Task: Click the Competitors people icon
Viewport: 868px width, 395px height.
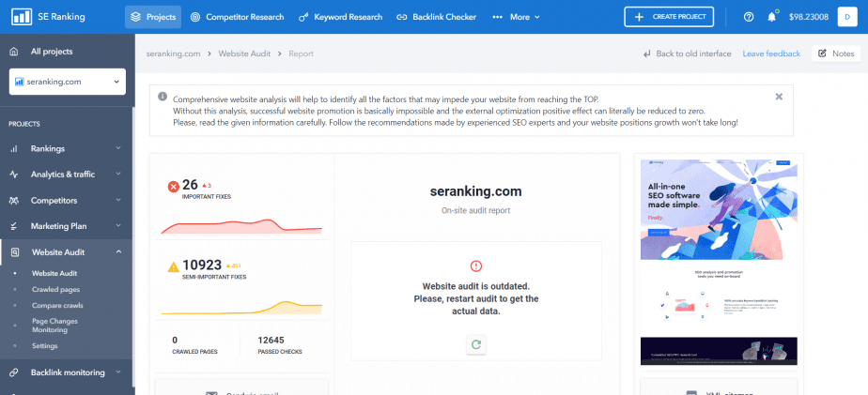Action: (x=14, y=200)
